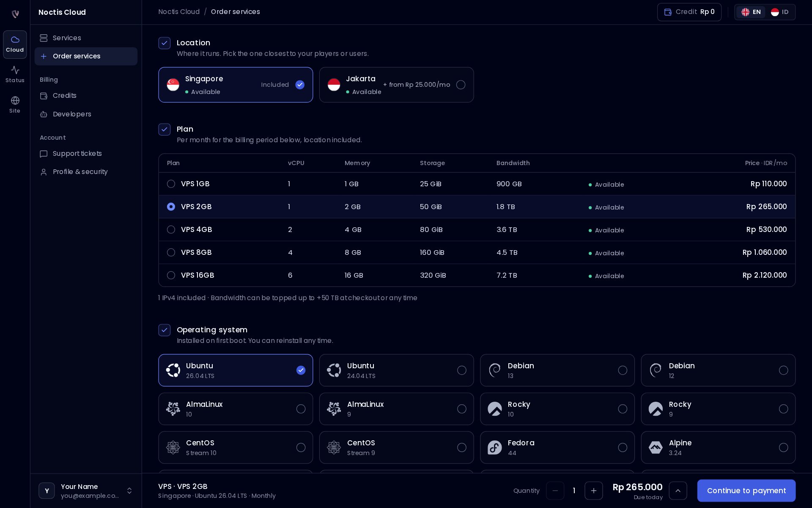
Task: Click the CentOS Stream 9 logo
Action: click(x=334, y=447)
